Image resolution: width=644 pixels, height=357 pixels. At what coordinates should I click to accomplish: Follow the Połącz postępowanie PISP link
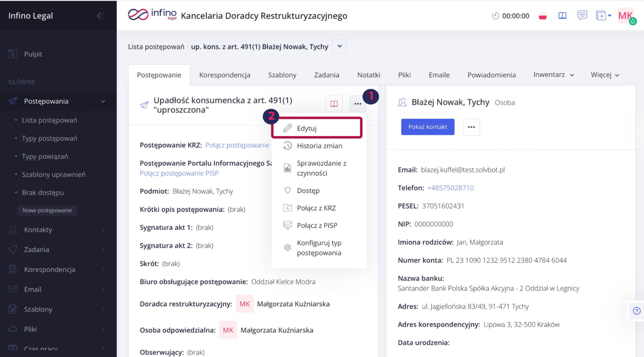(179, 173)
